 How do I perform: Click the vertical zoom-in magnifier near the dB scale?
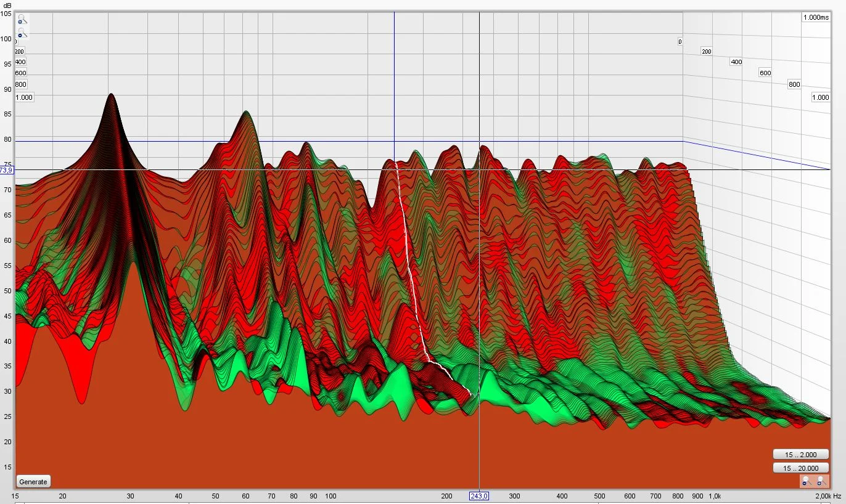(x=22, y=20)
